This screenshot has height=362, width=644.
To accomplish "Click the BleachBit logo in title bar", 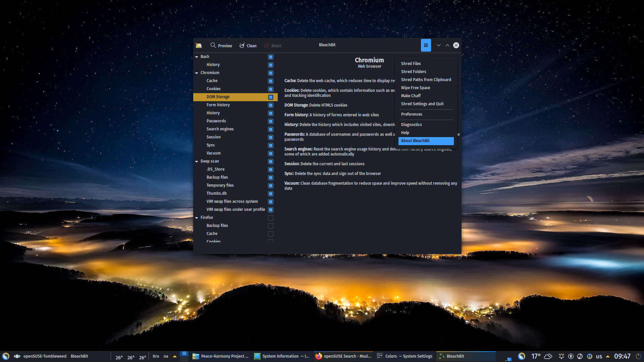I will (199, 46).
